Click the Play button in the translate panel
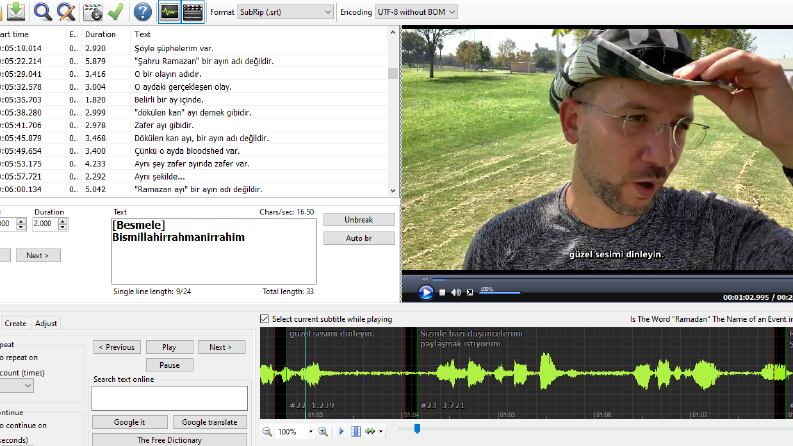 pyautogui.click(x=169, y=347)
